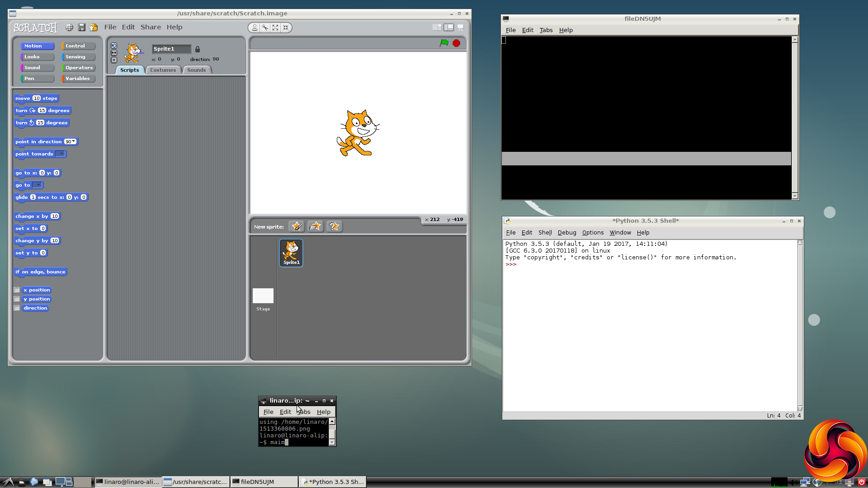Click the Language globe icon
Image resolution: width=868 pixels, height=488 pixels.
69,28
